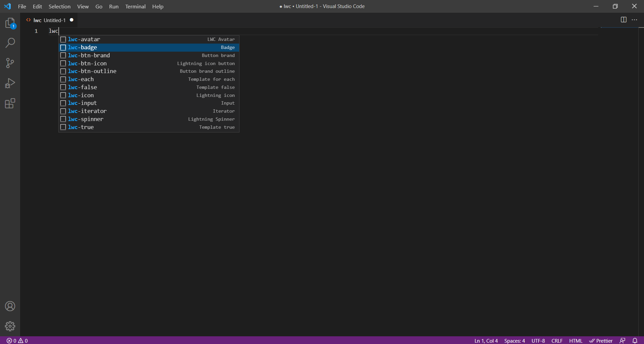Open the Terminal menu

click(135, 6)
